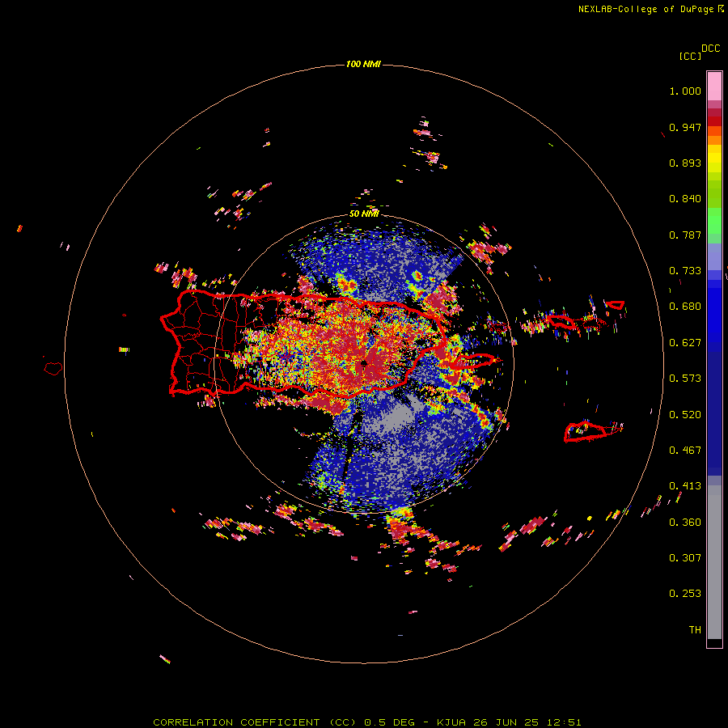Screen dimensions: 728x728
Task: Click the 0.573 scale value
Action: click(x=685, y=379)
